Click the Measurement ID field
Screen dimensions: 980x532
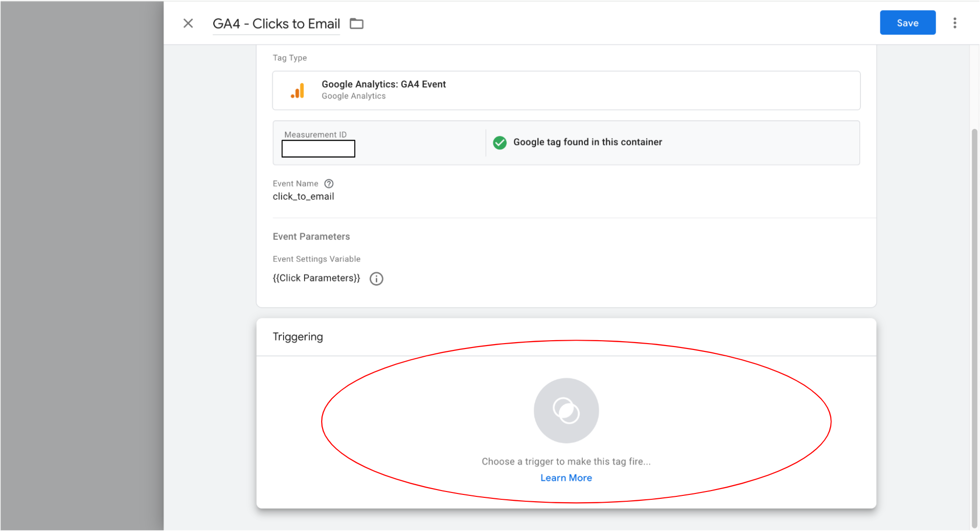click(x=318, y=149)
